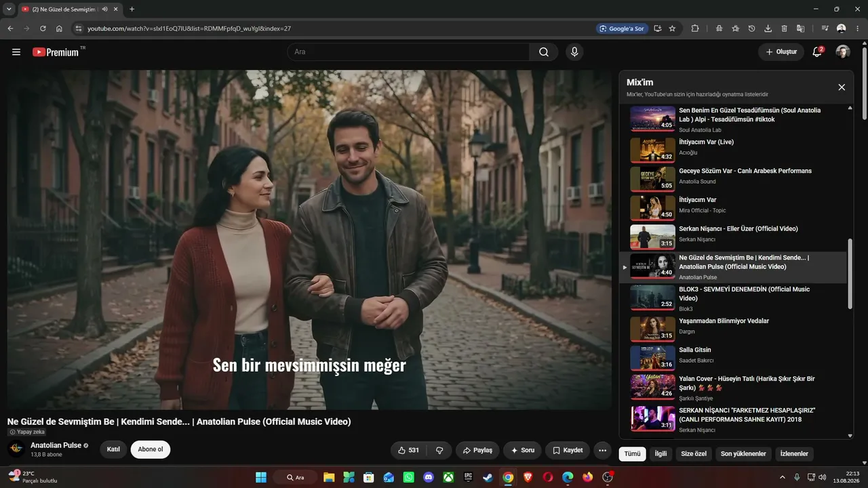Open Chrome extensions puzzle icon
The height and width of the screenshot is (488, 868).
pyautogui.click(x=695, y=28)
